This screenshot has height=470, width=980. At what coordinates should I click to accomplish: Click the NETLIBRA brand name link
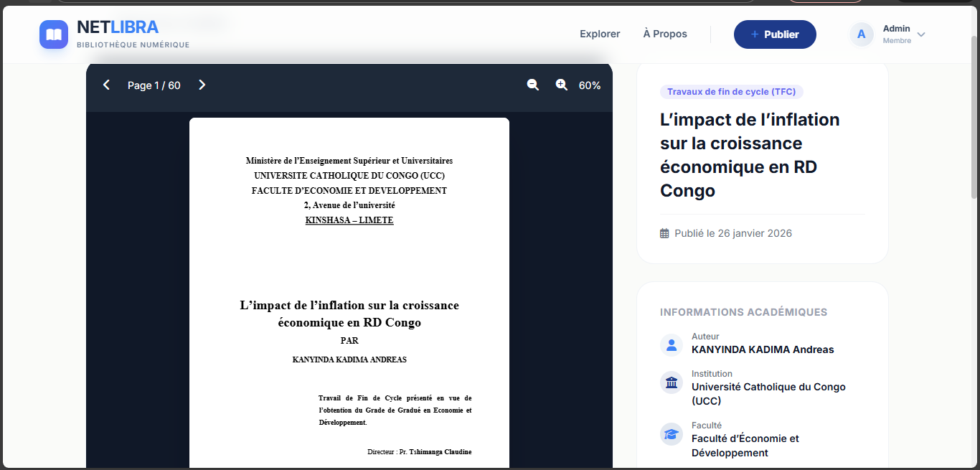[118, 28]
